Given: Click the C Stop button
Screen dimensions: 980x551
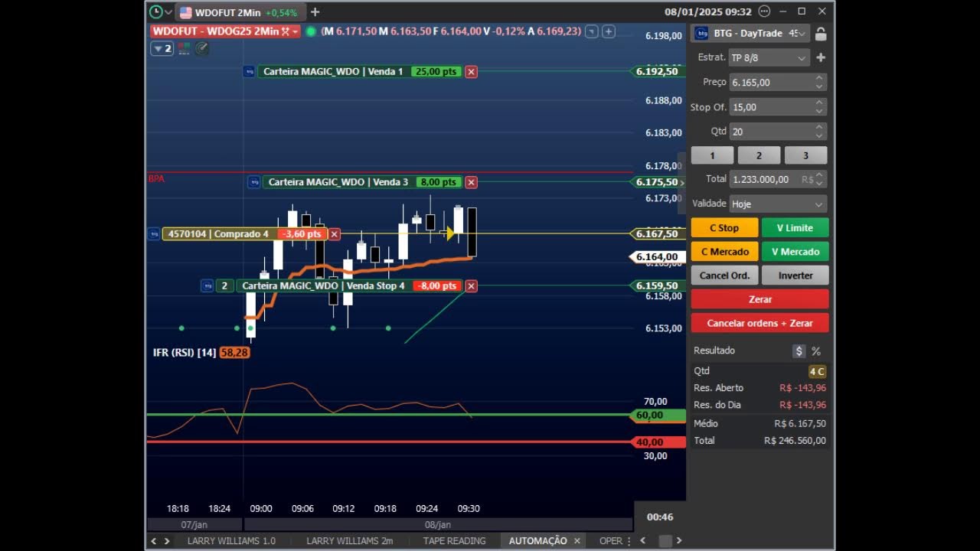Looking at the screenshot, I should [x=724, y=228].
